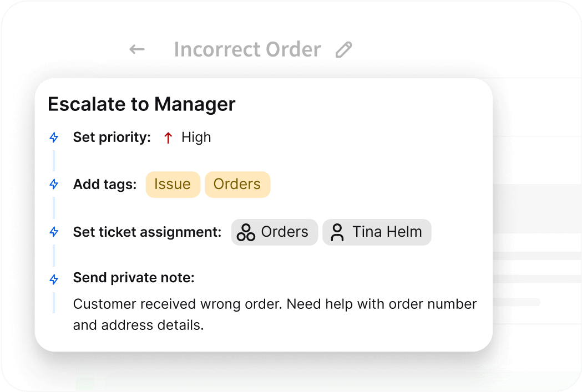Toggle the Tina Helm assignment chip
582x392 pixels.
377,232
